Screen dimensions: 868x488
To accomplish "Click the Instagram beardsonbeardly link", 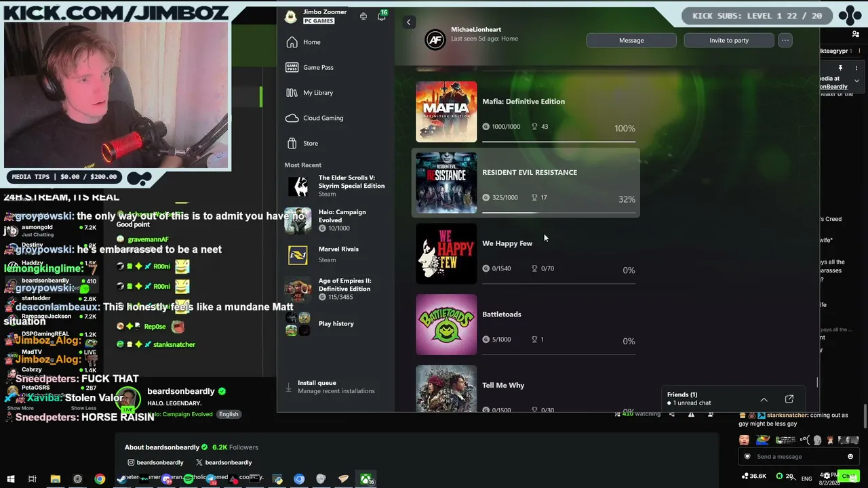I will point(155,462).
